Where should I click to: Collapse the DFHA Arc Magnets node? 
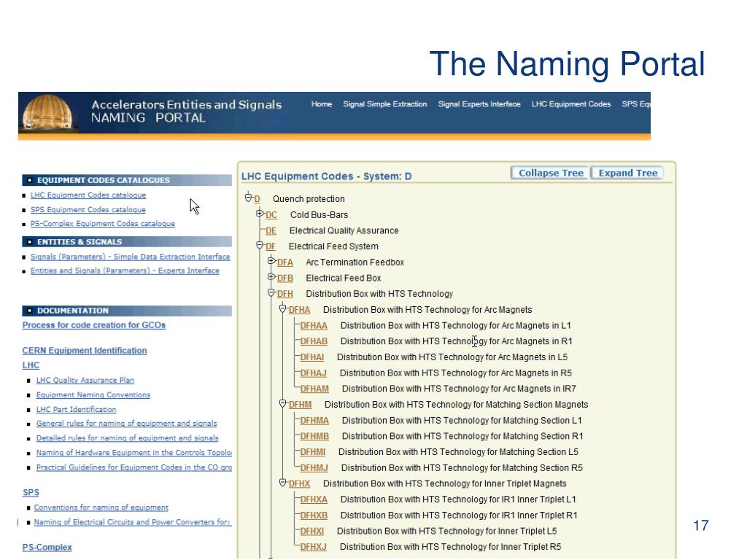click(282, 308)
